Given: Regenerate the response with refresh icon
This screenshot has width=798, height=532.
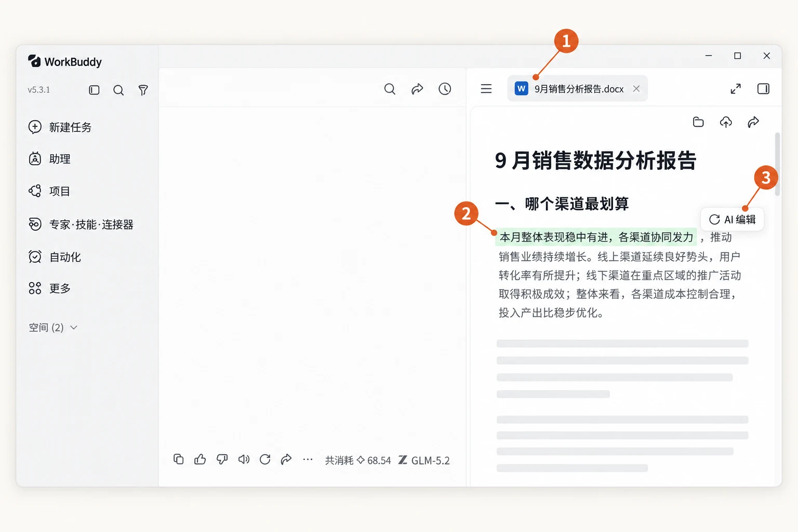Looking at the screenshot, I should tap(265, 459).
